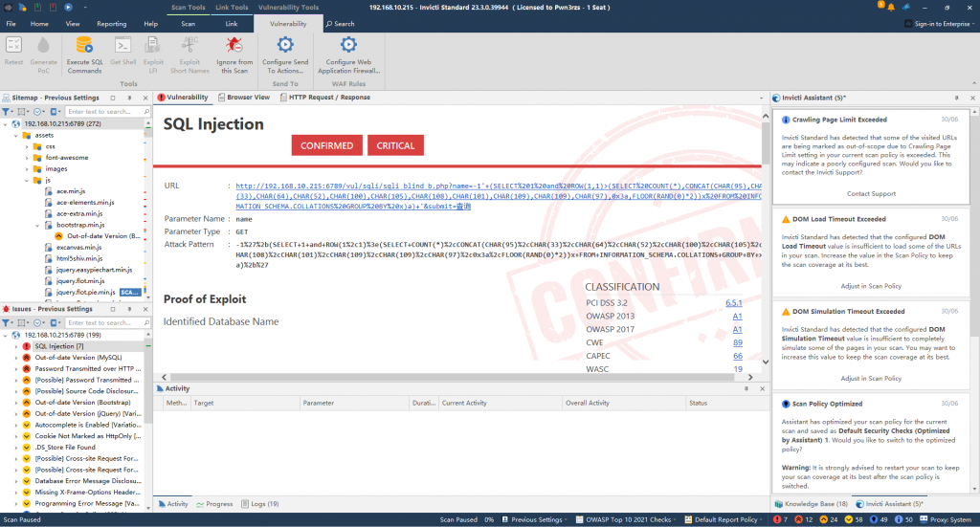Open the Knowledge Base (18) tab
The image size is (980, 527).
(812, 504)
